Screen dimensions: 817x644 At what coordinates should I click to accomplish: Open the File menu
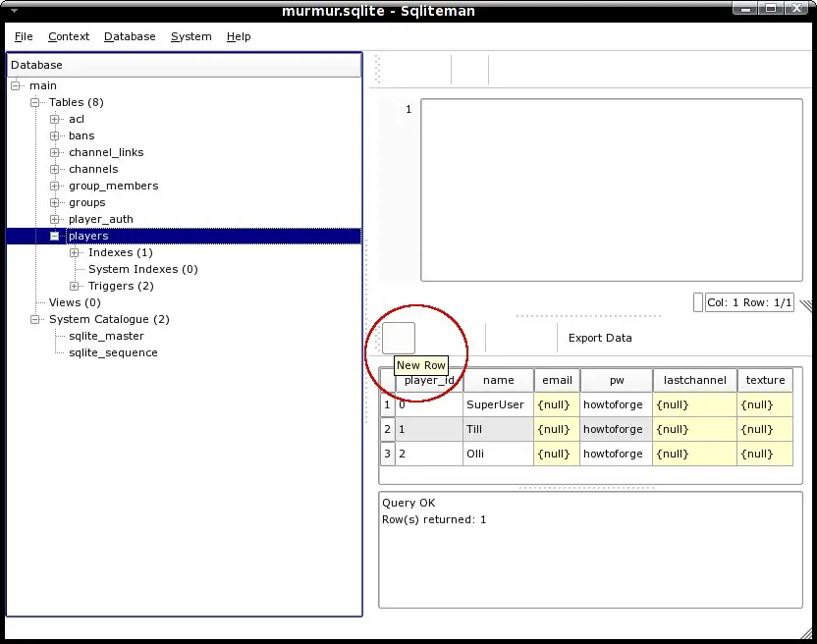click(x=24, y=36)
